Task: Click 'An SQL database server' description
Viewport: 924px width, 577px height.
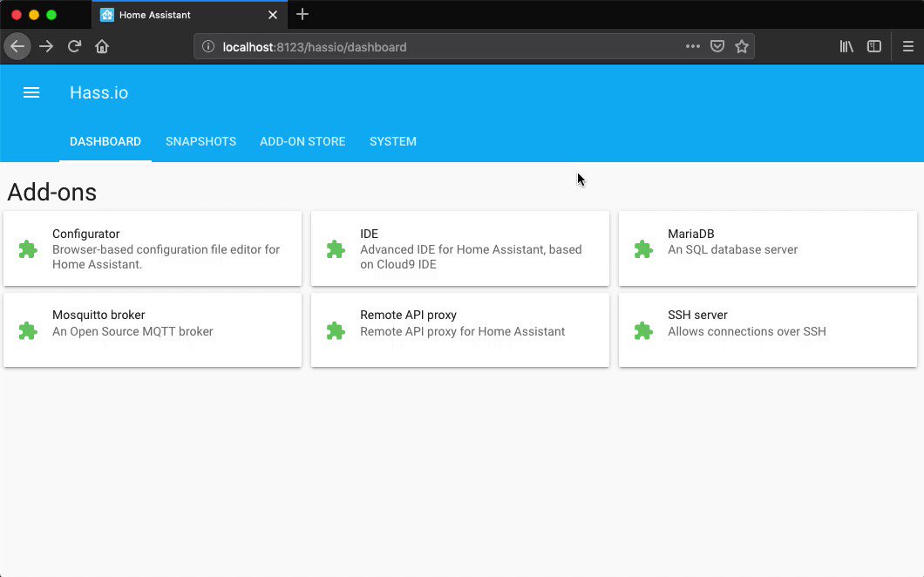Action: (x=732, y=249)
